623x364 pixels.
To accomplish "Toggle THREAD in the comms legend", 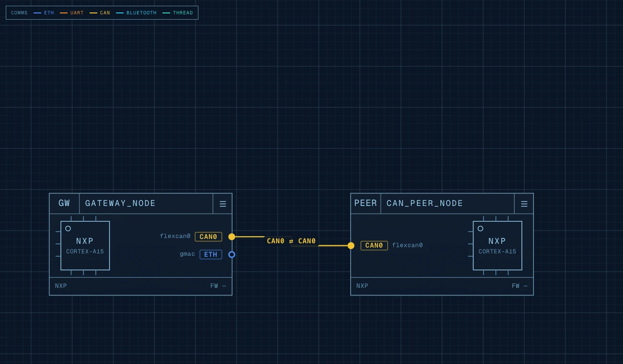I will click(178, 13).
